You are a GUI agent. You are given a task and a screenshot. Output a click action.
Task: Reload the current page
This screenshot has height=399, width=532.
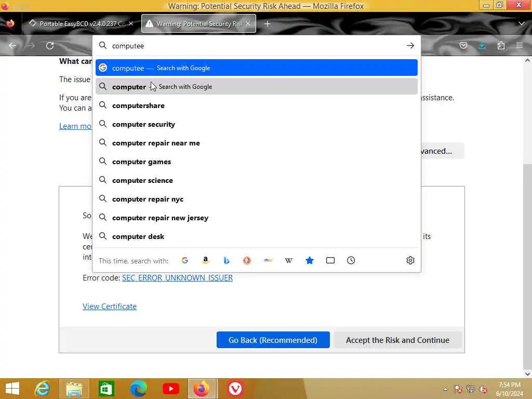50,46
